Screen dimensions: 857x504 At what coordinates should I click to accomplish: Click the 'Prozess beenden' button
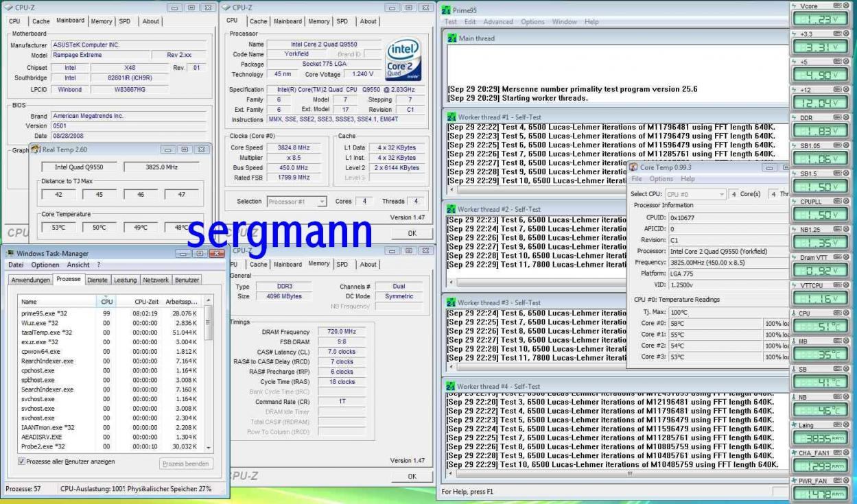click(x=187, y=464)
